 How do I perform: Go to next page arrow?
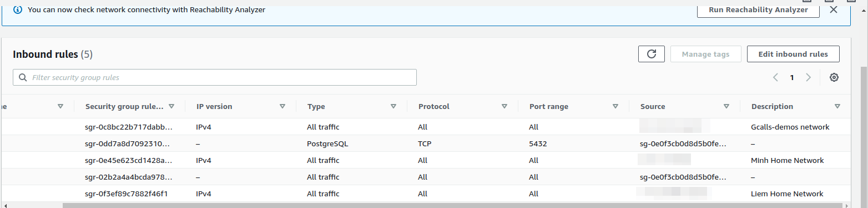[808, 77]
